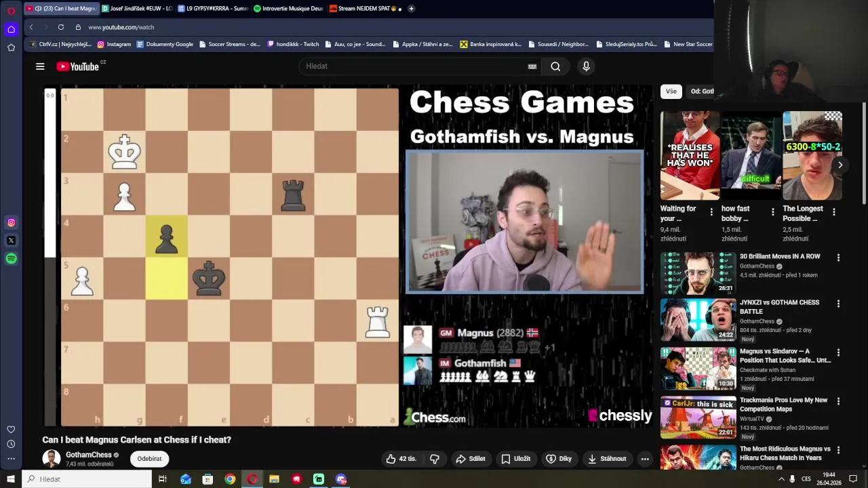Play the '30 Brilliant Moves IN A ROW' thumbnail
Viewport: 868px width, 488px height.
(x=698, y=272)
